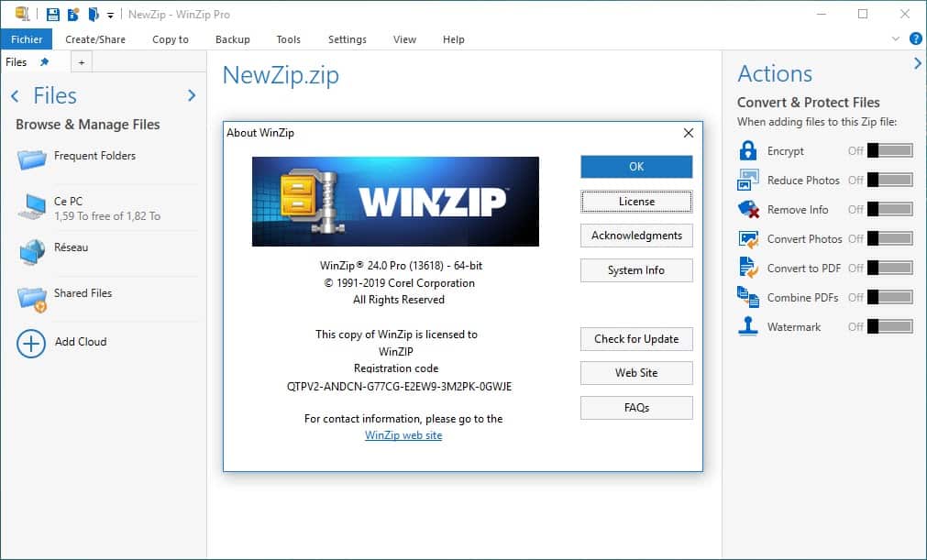
Task: Open the Réseau network icon
Action: [32, 251]
